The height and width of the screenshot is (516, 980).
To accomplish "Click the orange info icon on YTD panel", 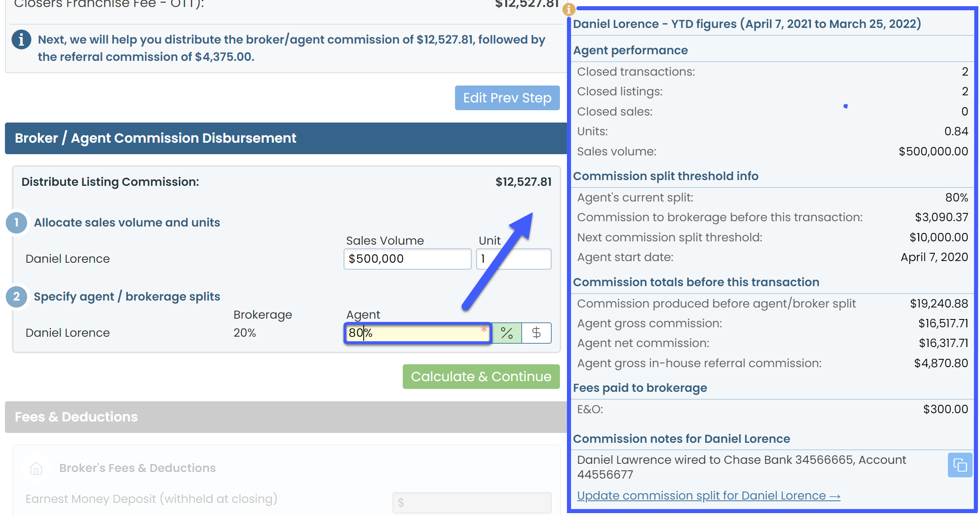I will point(569,9).
